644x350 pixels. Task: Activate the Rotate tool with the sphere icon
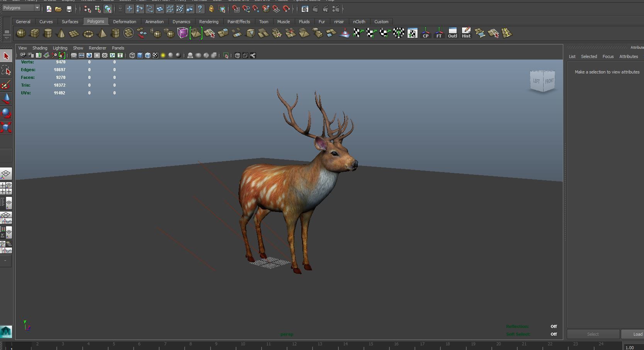click(x=6, y=113)
